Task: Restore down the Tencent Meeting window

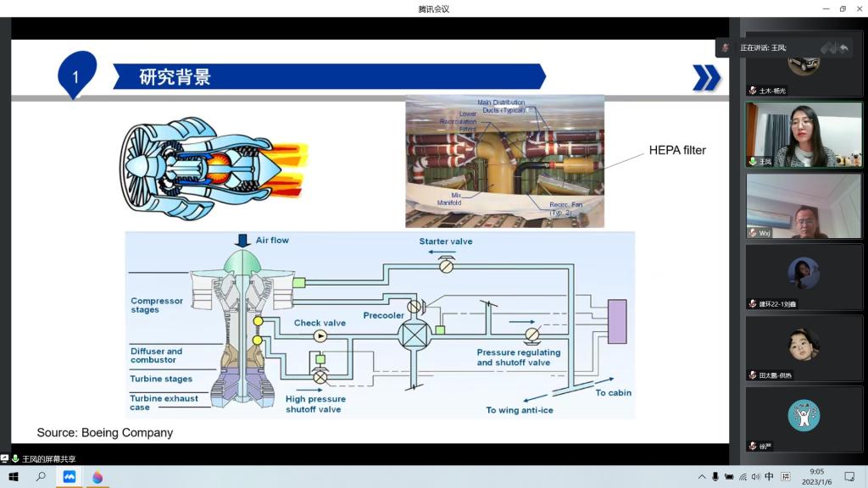Action: (843, 8)
